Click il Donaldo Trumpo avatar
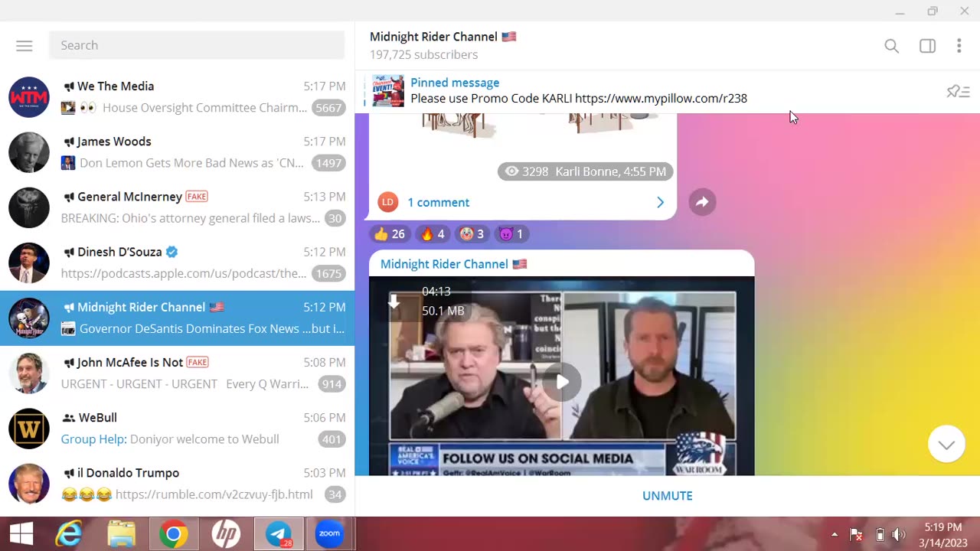The image size is (980, 551). point(29,483)
